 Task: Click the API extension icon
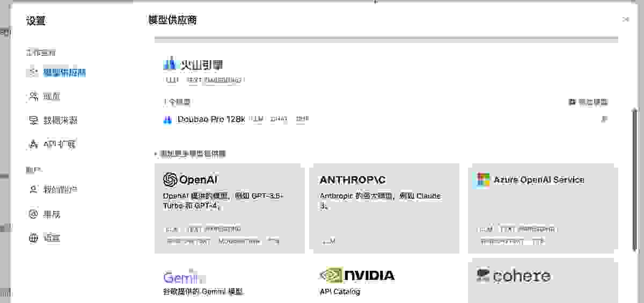click(33, 144)
